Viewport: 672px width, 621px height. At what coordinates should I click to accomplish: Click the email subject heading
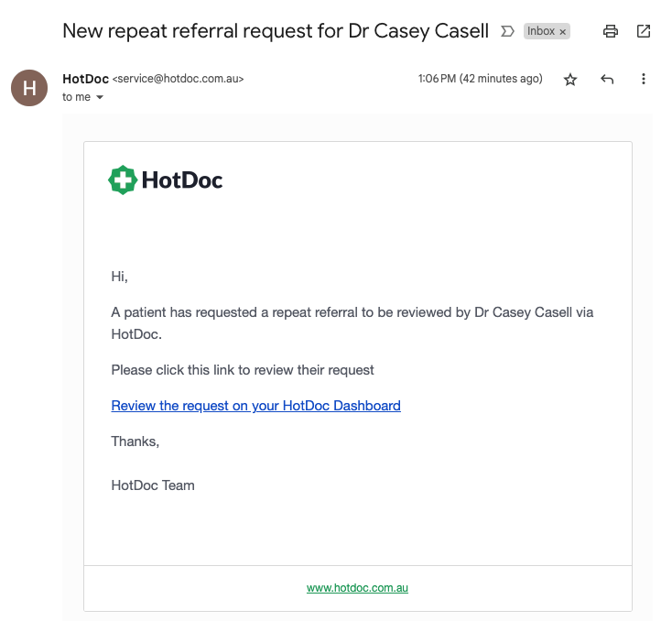pyautogui.click(x=276, y=31)
